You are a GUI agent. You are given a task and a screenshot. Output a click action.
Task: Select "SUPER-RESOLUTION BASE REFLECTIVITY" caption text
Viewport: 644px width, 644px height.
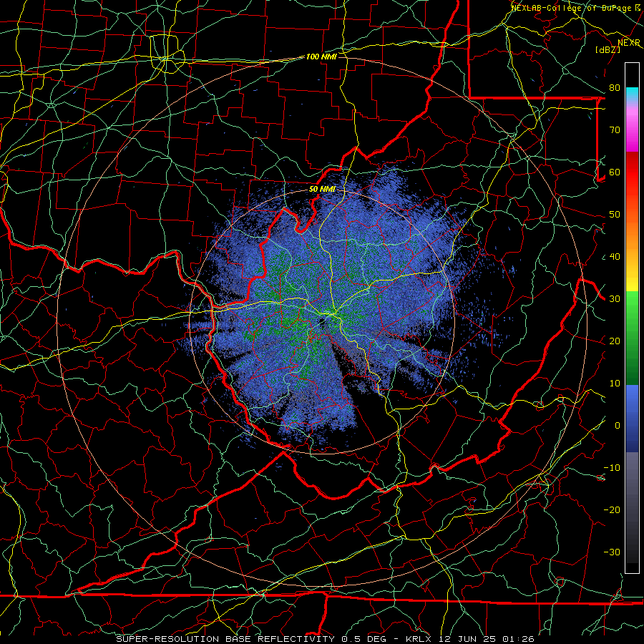click(x=225, y=639)
